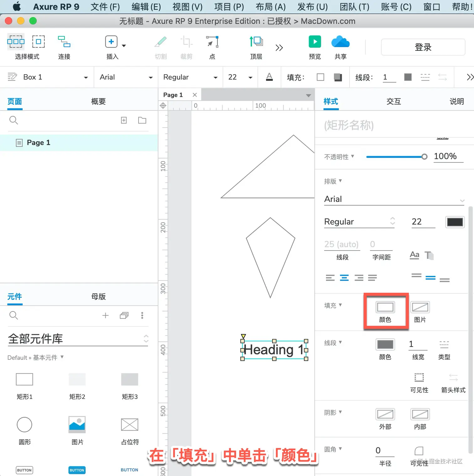Open text shadow settings icon
The image size is (474, 476).
429,255
